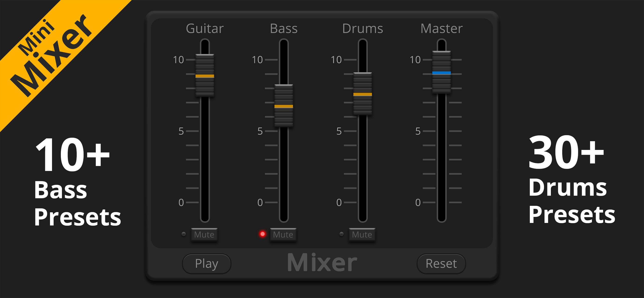
Task: Start playback with the Play button
Action: pos(207,264)
